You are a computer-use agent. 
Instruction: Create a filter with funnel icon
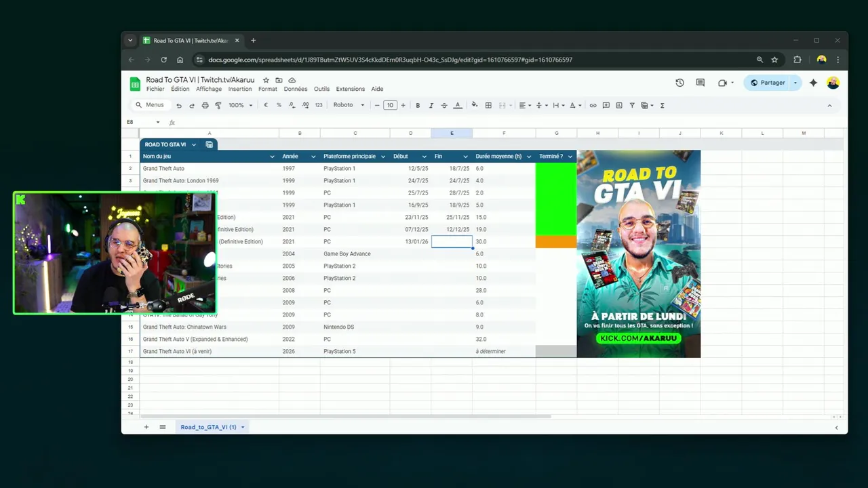click(x=632, y=105)
